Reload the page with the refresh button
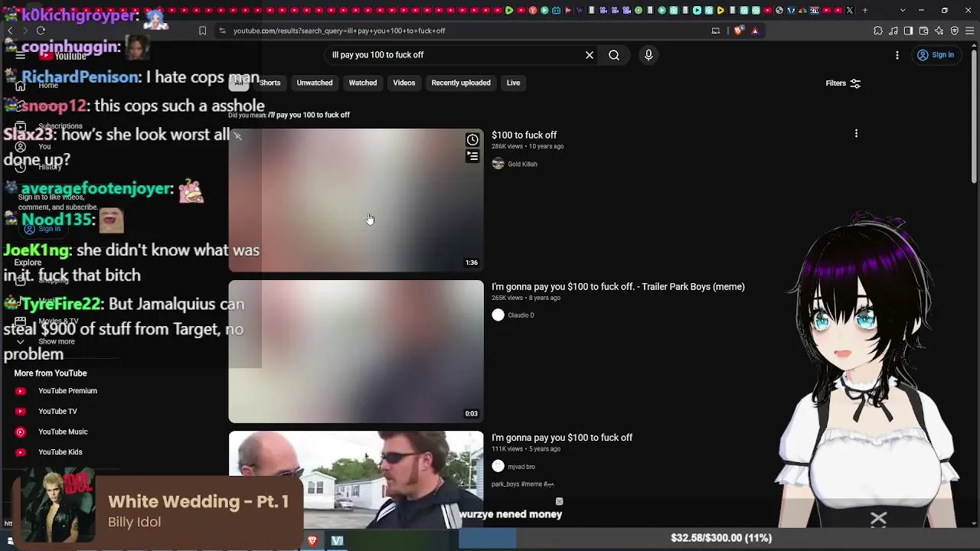The image size is (980, 551). [41, 31]
